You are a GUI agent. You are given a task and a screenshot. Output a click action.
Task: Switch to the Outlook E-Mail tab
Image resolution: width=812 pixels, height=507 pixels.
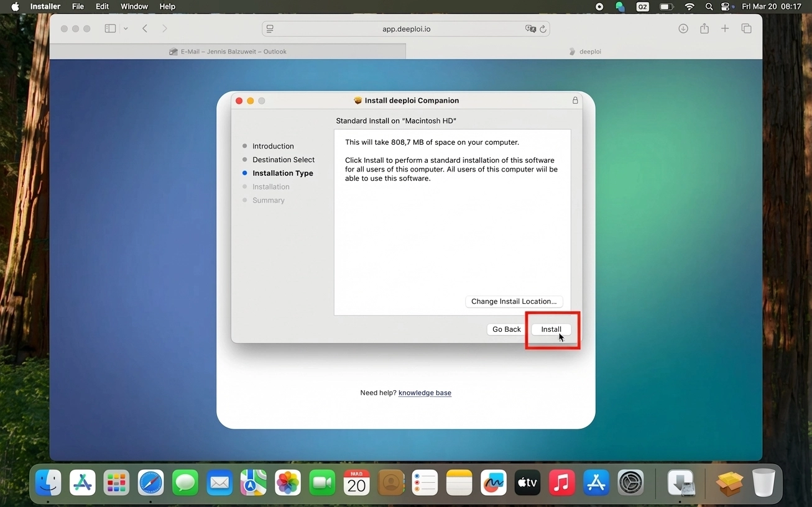point(228,52)
